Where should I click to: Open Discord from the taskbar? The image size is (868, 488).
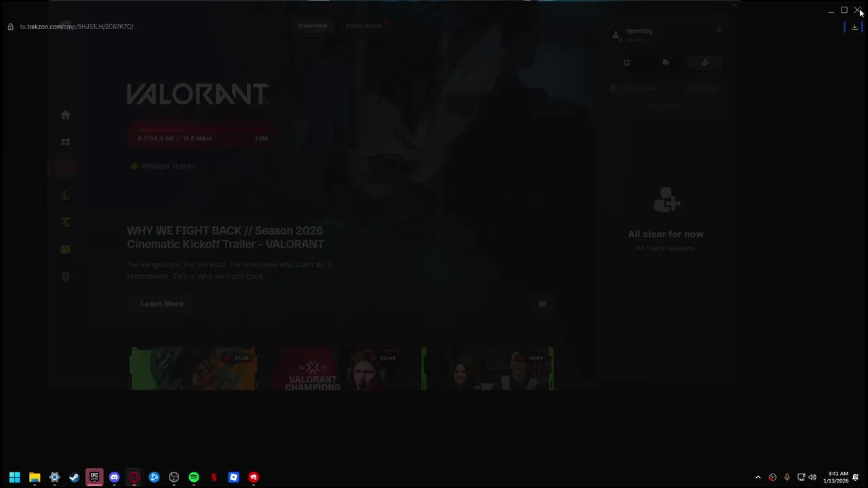pyautogui.click(x=114, y=477)
